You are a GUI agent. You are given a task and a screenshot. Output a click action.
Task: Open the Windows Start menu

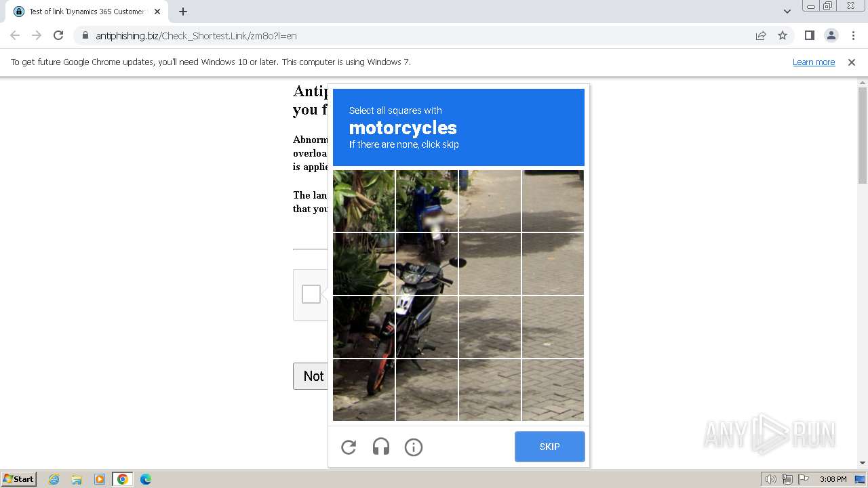click(18, 479)
